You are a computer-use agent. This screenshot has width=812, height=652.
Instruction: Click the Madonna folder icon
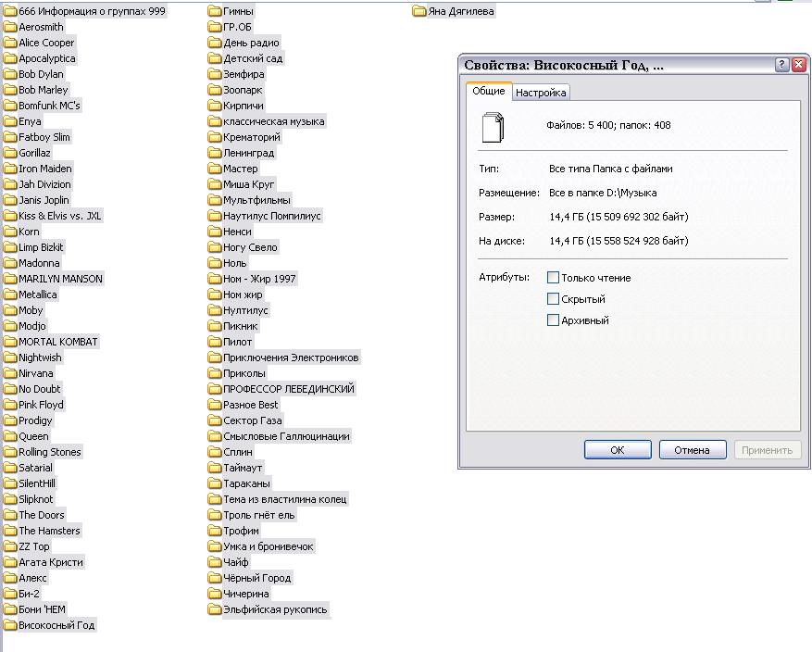point(10,263)
